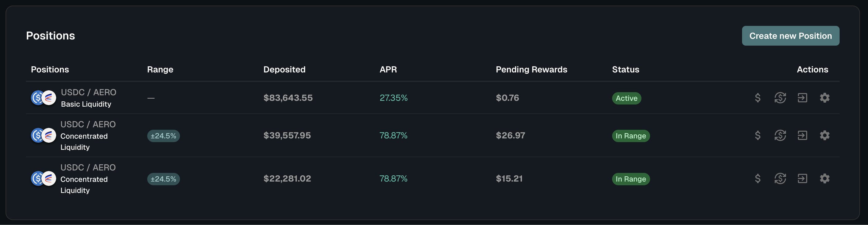This screenshot has height=225, width=868.
Task: Click the dollar icon for the Basic Liquidity position
Action: coord(757,98)
